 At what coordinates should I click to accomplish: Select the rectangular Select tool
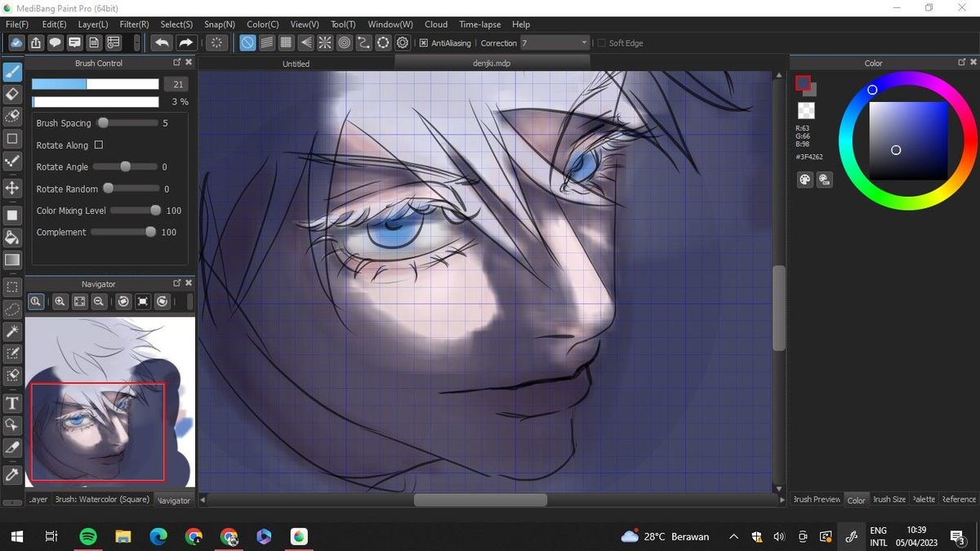(x=12, y=287)
